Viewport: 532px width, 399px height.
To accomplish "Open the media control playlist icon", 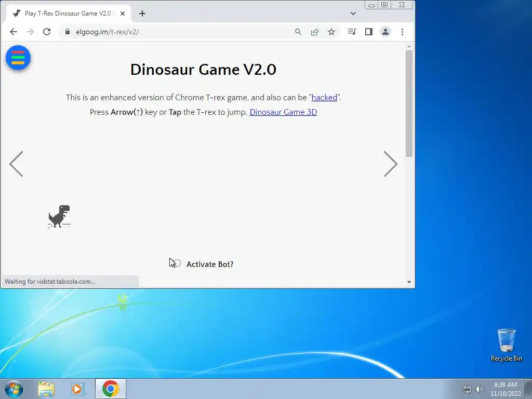I will tap(352, 32).
